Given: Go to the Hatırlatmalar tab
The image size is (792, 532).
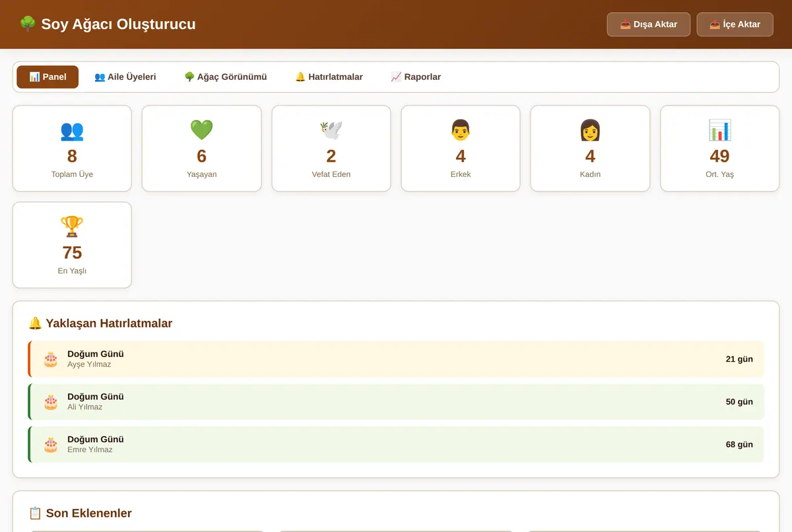Looking at the screenshot, I should [x=329, y=77].
